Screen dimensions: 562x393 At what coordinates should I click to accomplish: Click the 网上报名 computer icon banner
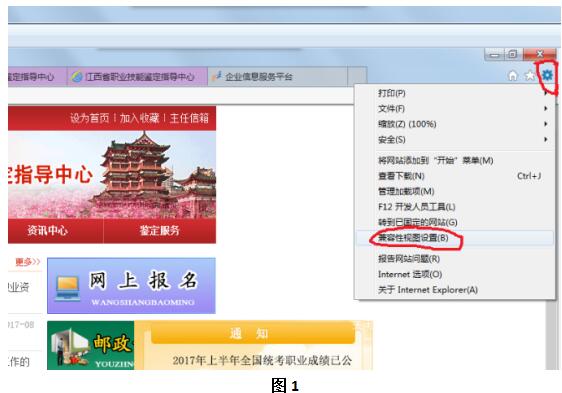click(131, 285)
